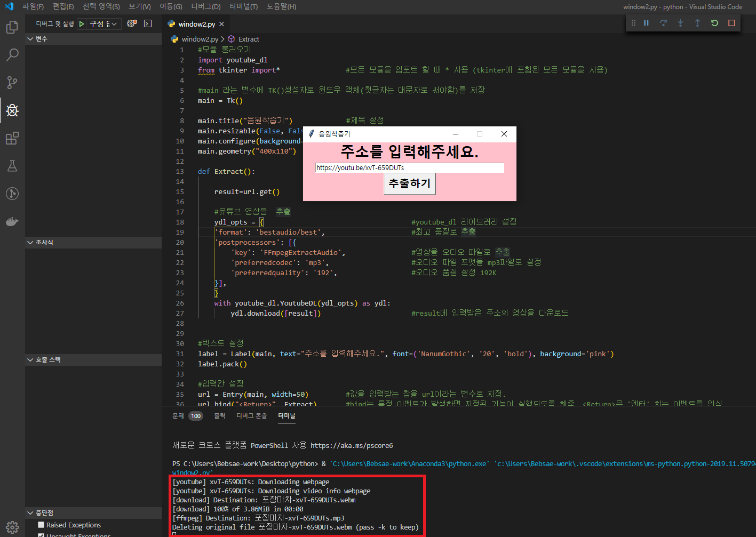
Task: Open the Test beaker view
Action: (x=12, y=166)
